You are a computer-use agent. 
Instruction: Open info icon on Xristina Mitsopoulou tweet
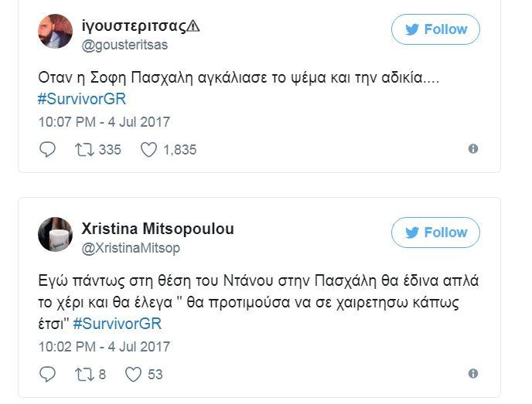click(x=473, y=373)
